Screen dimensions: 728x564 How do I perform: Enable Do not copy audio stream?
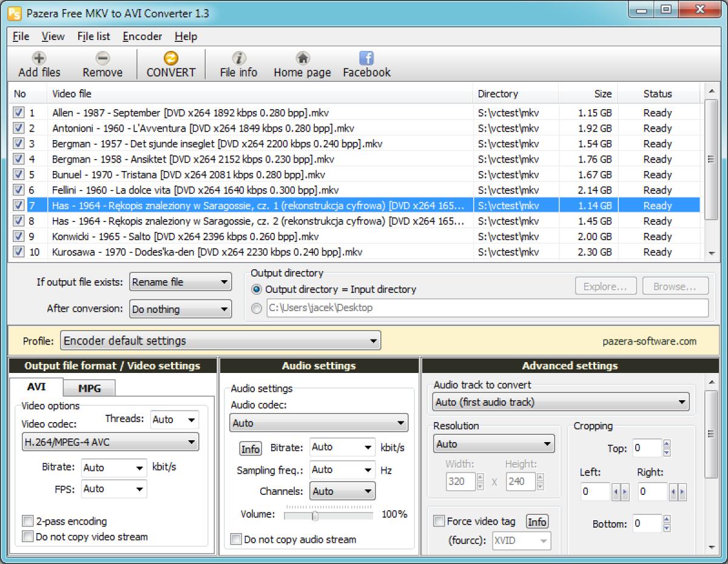click(236, 539)
